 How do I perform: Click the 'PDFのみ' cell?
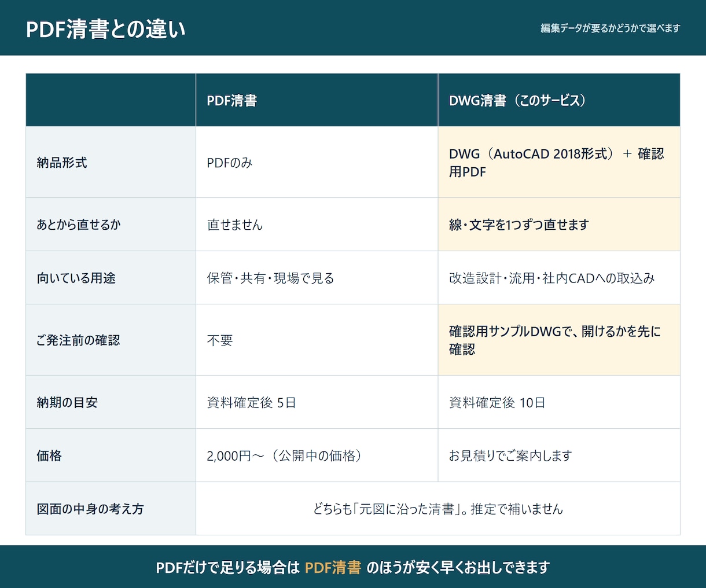(317, 163)
